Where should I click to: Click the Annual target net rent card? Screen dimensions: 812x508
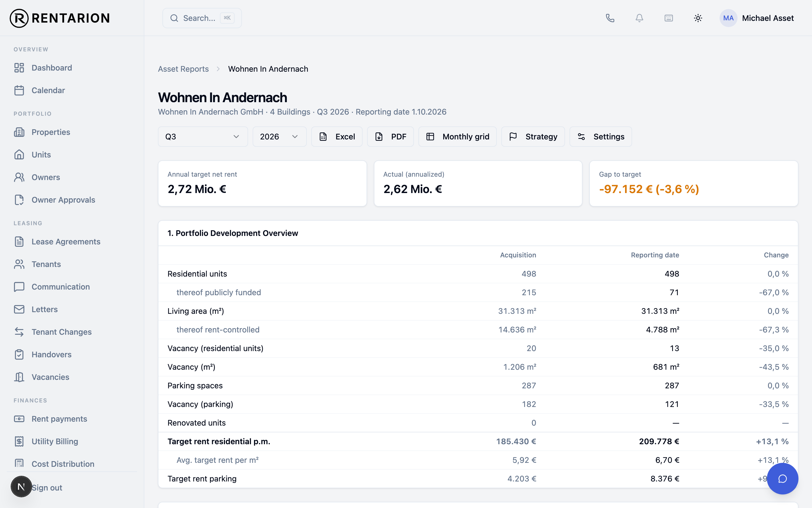click(x=262, y=183)
